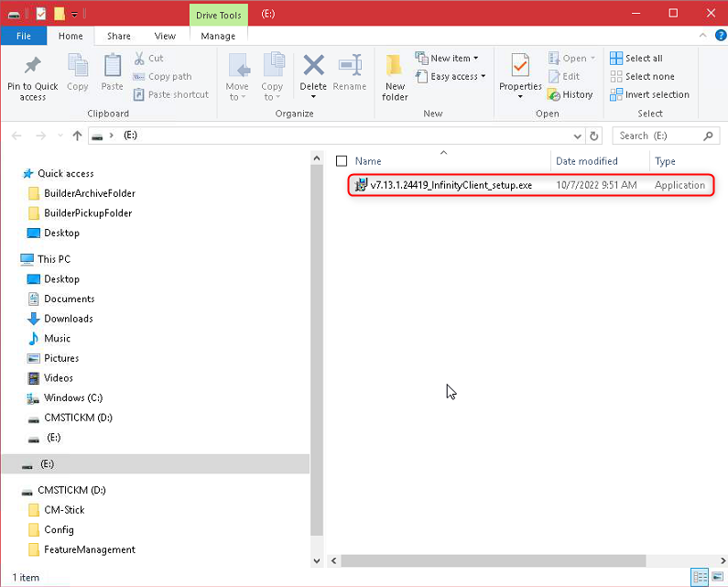Viewport: 728px width, 587px height.
Task: Sort by the Type column header
Action: pos(665,160)
